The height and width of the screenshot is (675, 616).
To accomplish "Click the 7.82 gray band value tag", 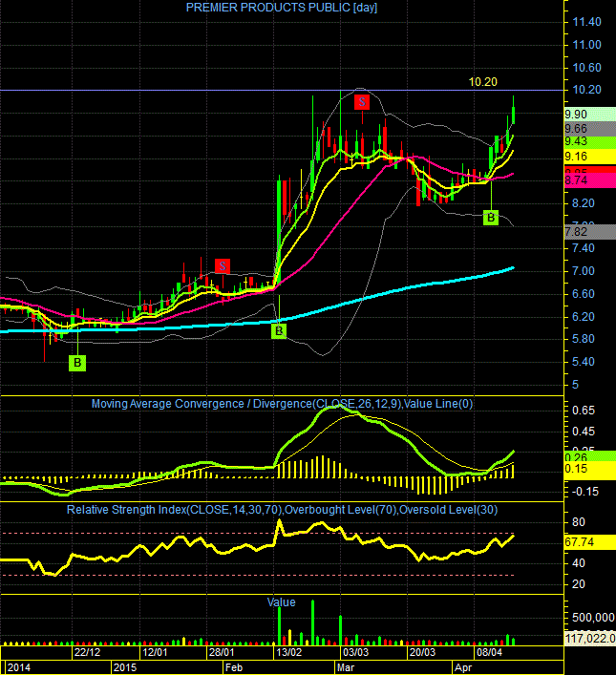I will pyautogui.click(x=589, y=232).
